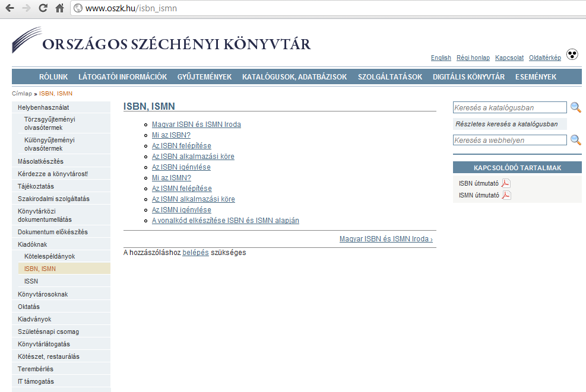Open the ESEMÉNYEK menu
This screenshot has height=392, width=586.
coord(536,77)
